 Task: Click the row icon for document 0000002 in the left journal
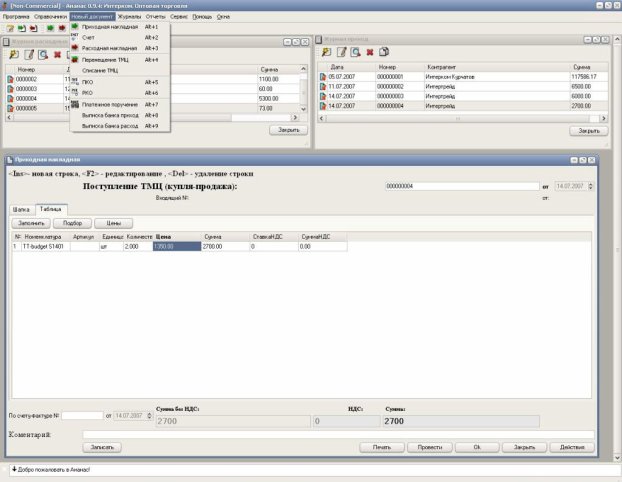(10, 79)
